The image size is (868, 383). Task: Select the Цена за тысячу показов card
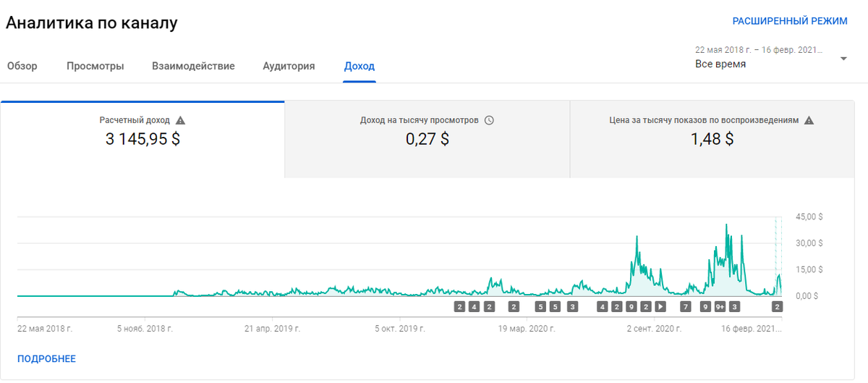tap(712, 139)
